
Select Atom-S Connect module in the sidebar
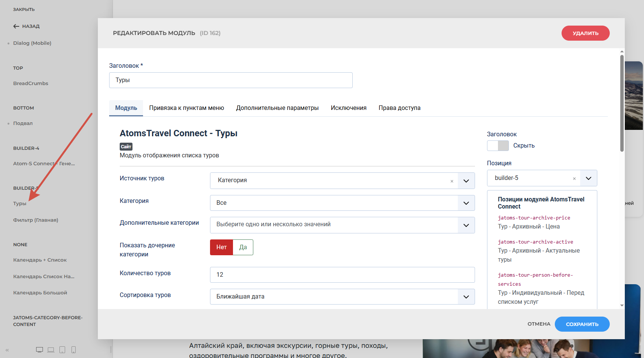(44, 164)
